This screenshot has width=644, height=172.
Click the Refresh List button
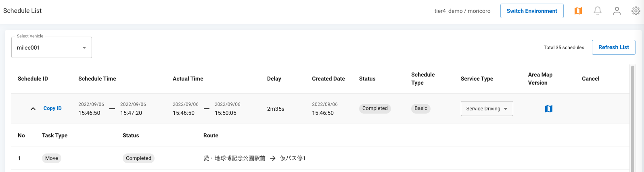[613, 47]
